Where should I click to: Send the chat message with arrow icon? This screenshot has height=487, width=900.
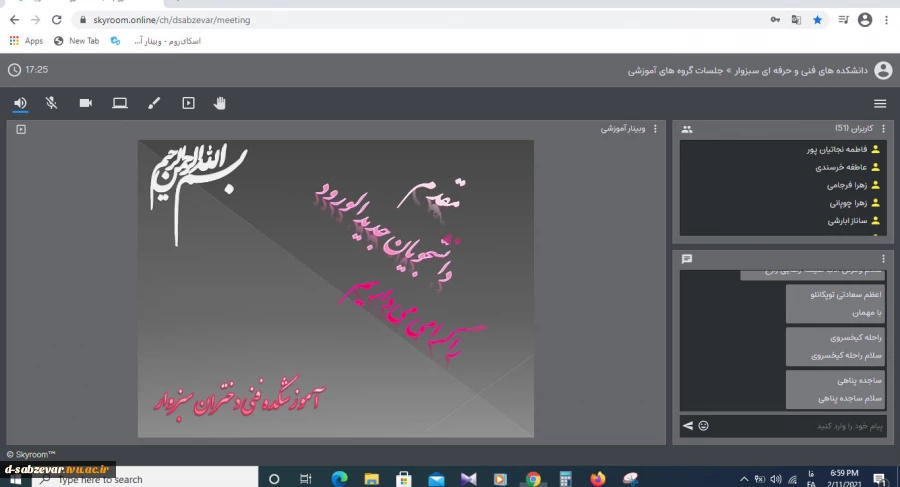click(687, 426)
